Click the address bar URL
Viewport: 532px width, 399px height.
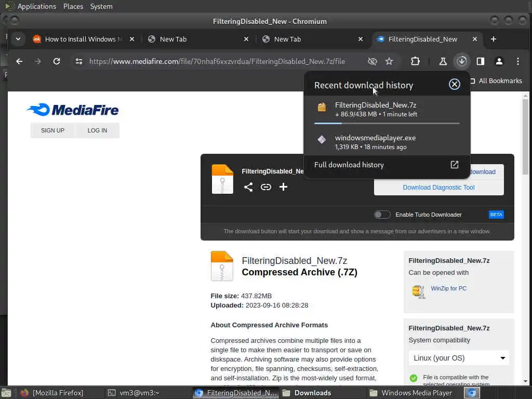click(x=217, y=61)
